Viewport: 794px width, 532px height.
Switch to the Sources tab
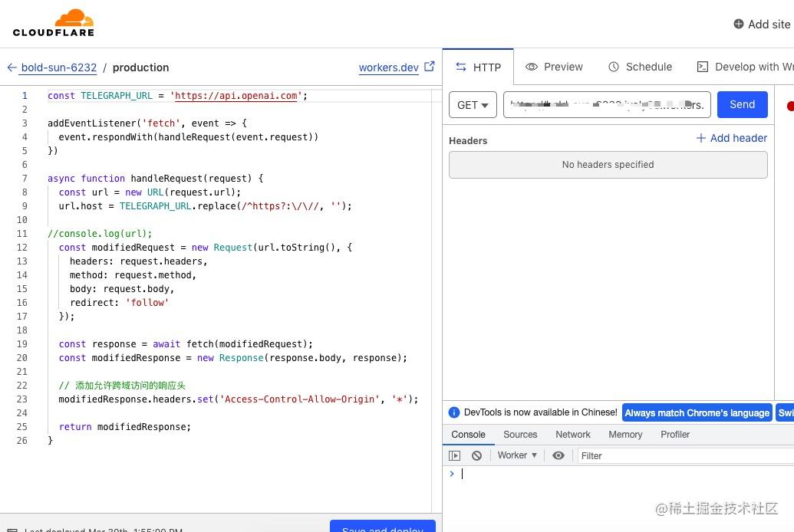point(520,435)
